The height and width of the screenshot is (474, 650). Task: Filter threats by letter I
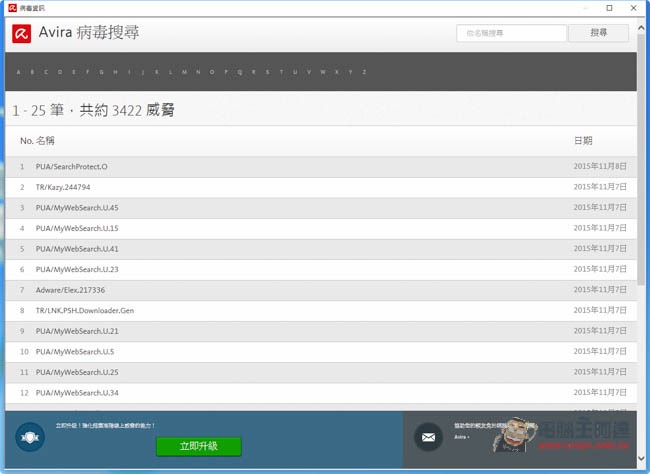click(x=129, y=72)
